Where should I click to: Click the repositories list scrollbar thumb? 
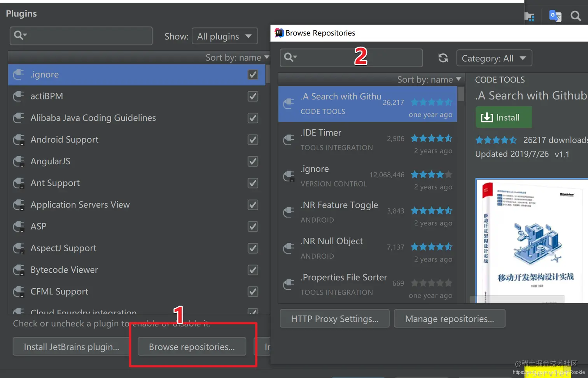[x=461, y=94]
